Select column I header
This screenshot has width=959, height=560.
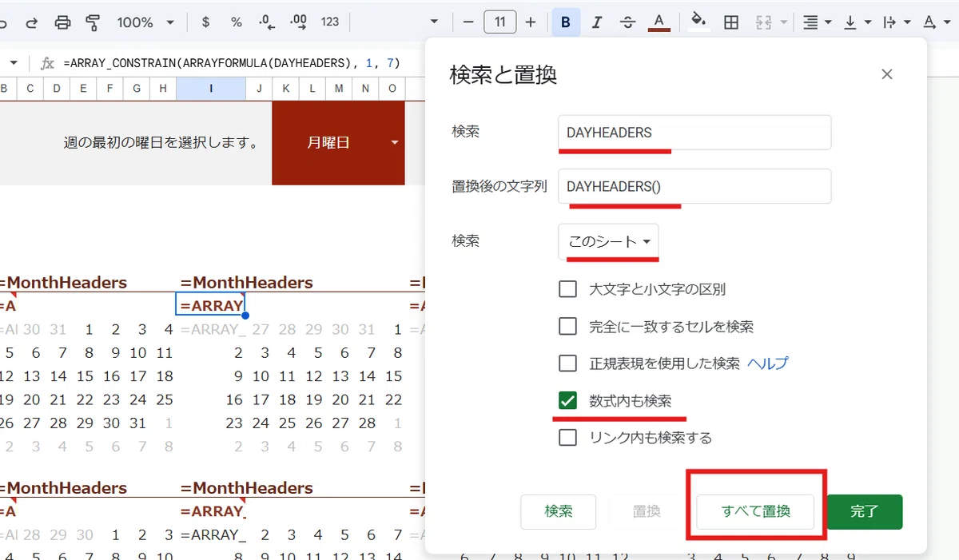[211, 88]
